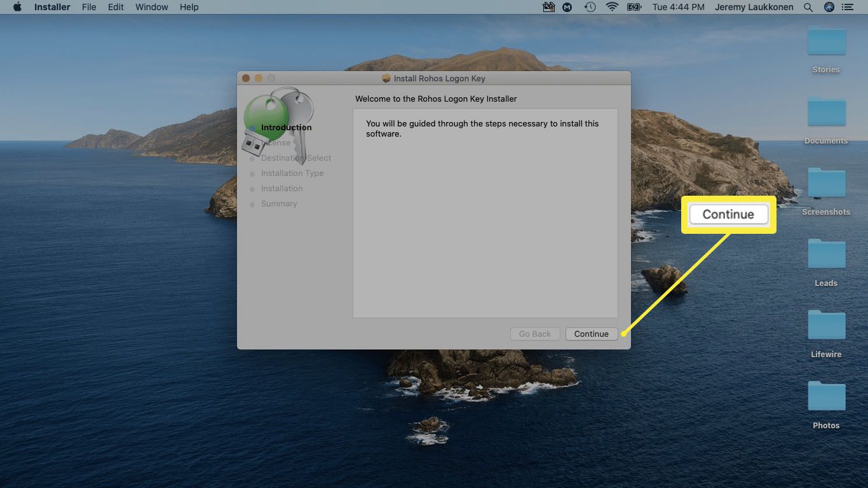Viewport: 868px width, 488px height.
Task: Activate the Siri menu bar icon
Action: [829, 7]
